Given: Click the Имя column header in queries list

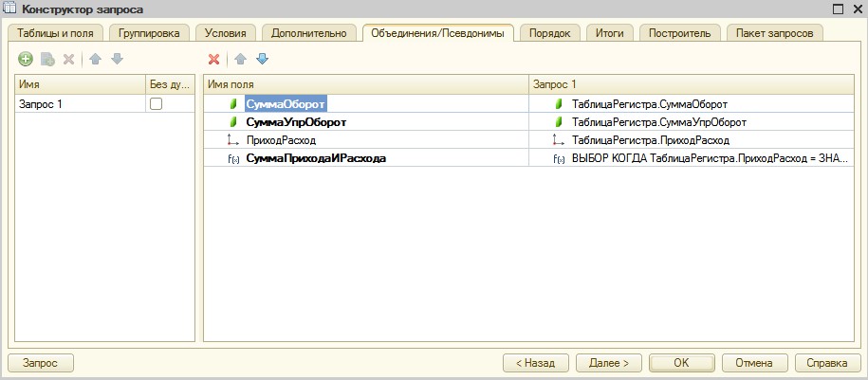Looking at the screenshot, I should coord(81,84).
